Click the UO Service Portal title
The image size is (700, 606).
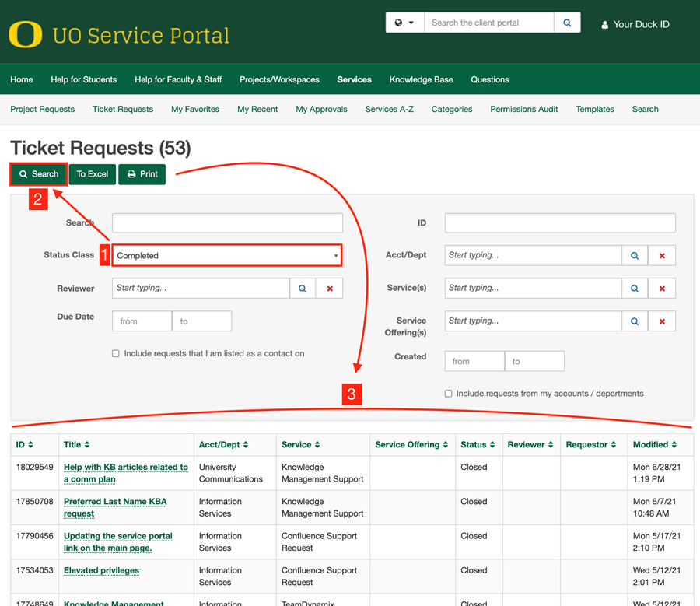(x=141, y=36)
